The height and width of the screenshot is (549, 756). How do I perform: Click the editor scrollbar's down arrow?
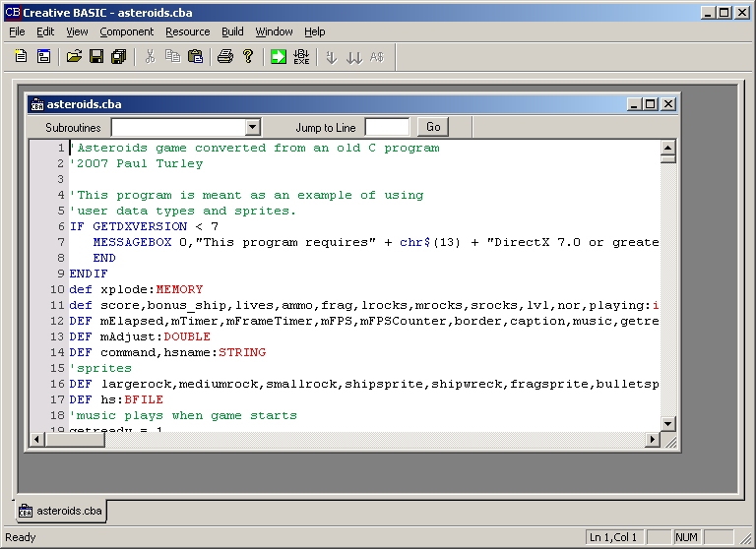click(x=667, y=423)
